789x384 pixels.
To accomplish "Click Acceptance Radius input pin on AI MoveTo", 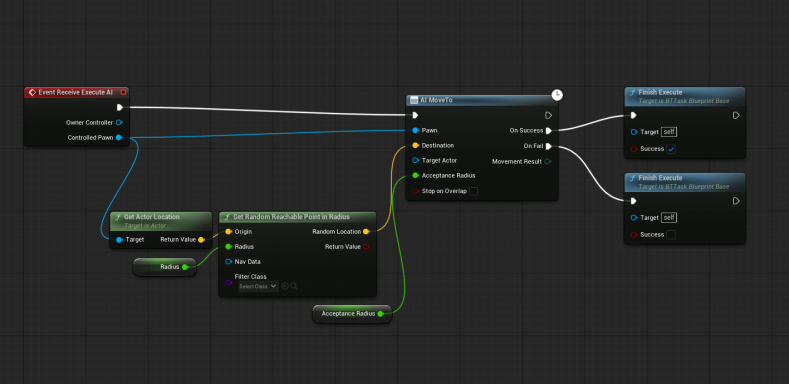I will tap(415, 176).
